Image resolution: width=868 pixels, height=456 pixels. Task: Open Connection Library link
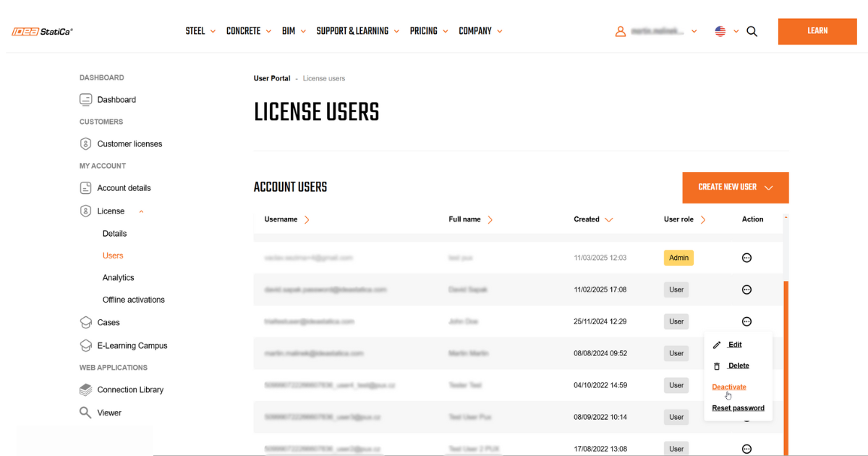click(130, 390)
